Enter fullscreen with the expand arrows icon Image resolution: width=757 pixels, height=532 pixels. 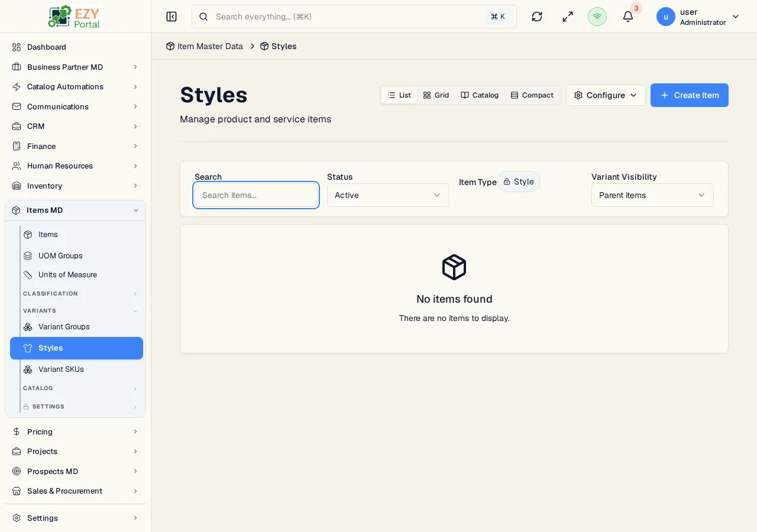tap(568, 17)
